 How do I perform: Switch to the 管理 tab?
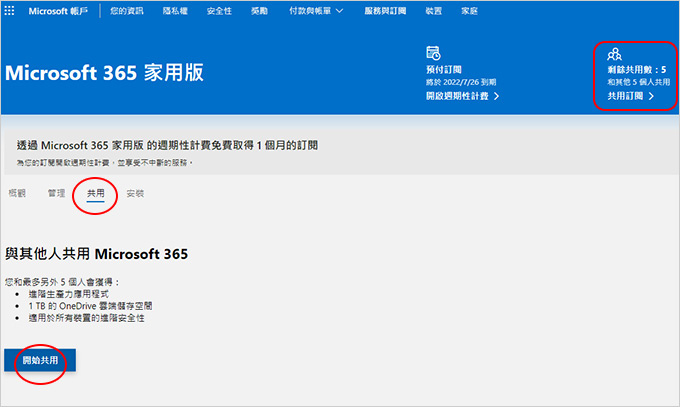coord(56,193)
